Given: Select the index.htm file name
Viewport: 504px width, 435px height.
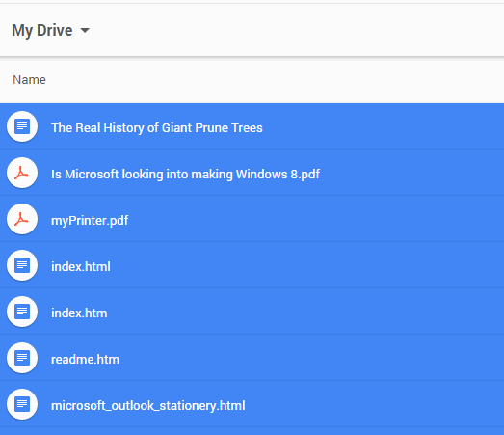Looking at the screenshot, I should coord(79,313).
